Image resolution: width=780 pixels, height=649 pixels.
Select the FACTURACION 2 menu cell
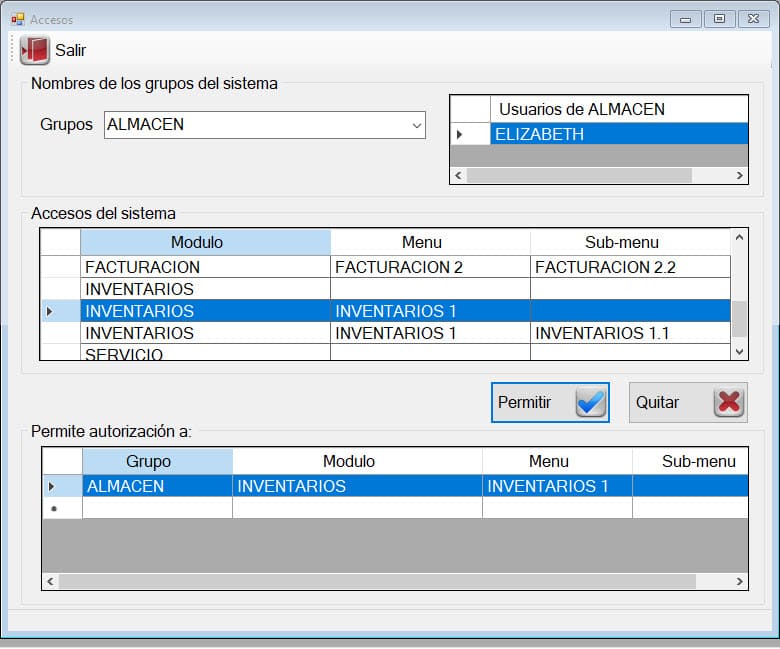click(x=430, y=267)
